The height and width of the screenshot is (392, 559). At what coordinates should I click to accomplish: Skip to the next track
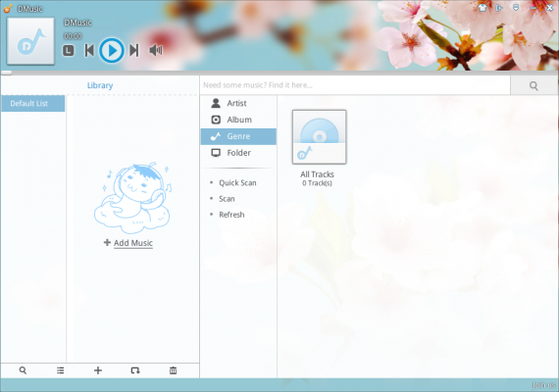tap(134, 50)
